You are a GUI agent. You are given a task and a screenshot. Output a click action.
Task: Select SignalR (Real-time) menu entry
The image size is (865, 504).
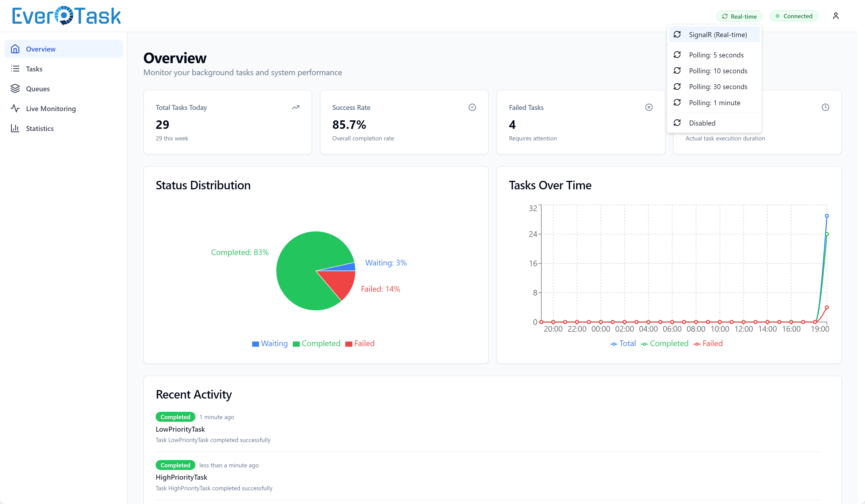click(x=717, y=35)
